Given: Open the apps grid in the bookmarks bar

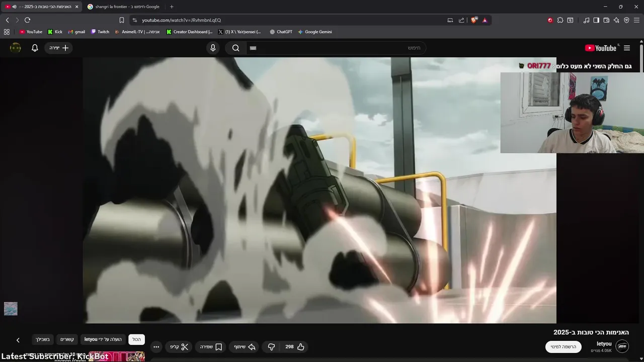Looking at the screenshot, I should click(x=7, y=32).
